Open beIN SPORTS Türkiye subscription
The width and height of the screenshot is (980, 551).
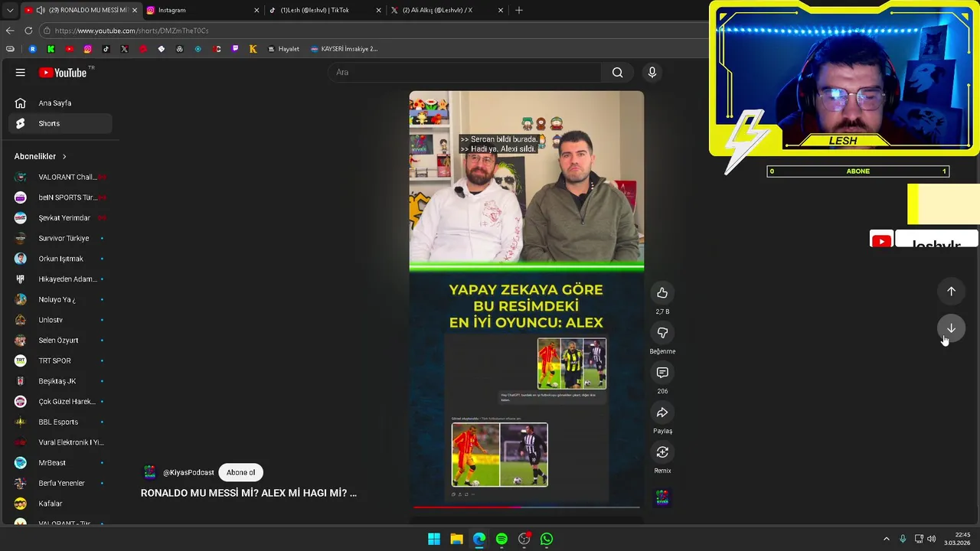click(x=60, y=197)
